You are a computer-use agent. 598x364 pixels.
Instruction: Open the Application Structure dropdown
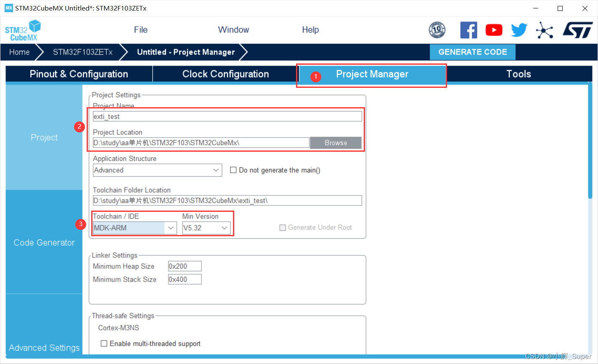(x=157, y=170)
